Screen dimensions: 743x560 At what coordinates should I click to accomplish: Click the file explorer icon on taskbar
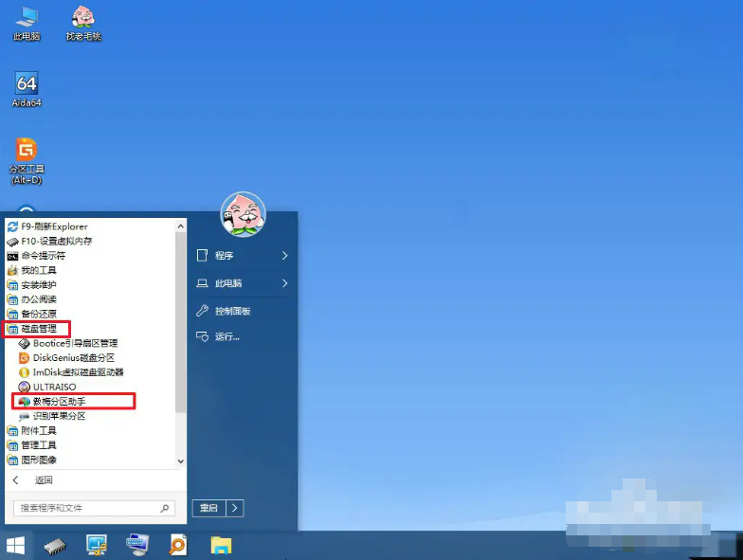221,545
